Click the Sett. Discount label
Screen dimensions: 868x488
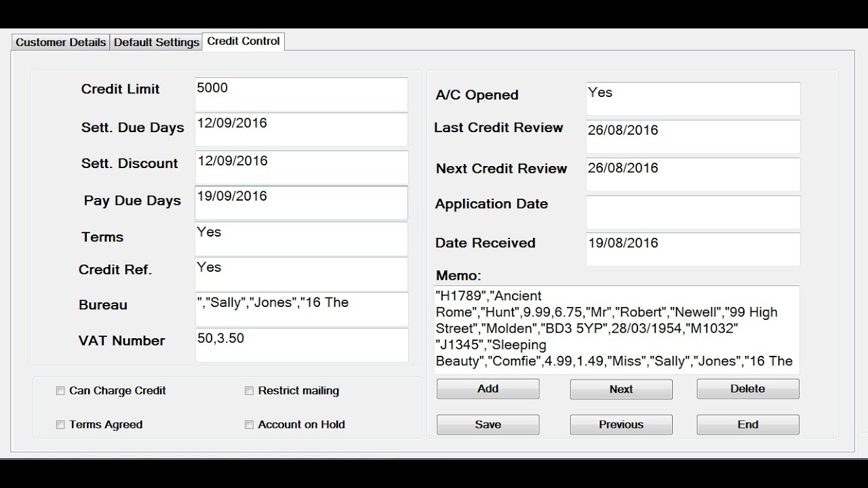[x=130, y=163]
